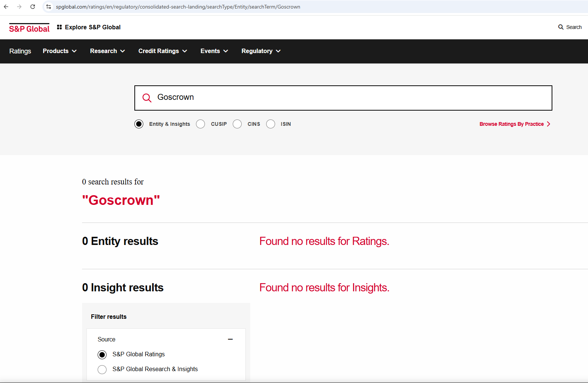Image resolution: width=588 pixels, height=383 pixels.
Task: Select the CINS radio button
Action: tap(237, 124)
